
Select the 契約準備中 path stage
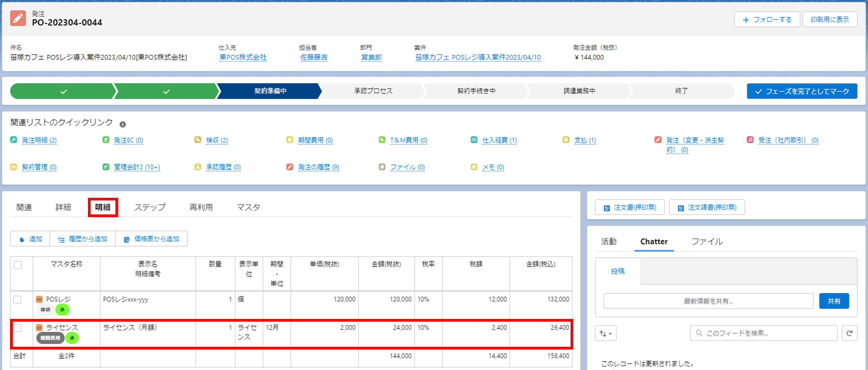pyautogui.click(x=270, y=91)
